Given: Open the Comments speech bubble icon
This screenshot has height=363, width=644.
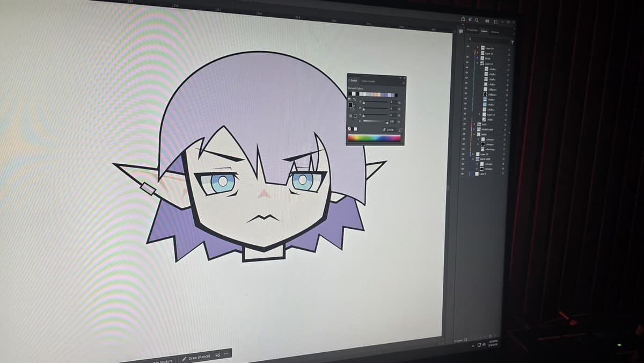Looking at the screenshot, I should click(461, 31).
